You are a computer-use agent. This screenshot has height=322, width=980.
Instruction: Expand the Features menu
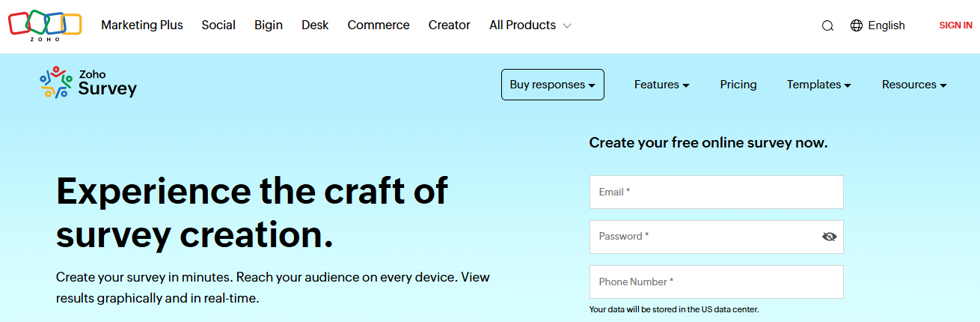[x=661, y=85]
